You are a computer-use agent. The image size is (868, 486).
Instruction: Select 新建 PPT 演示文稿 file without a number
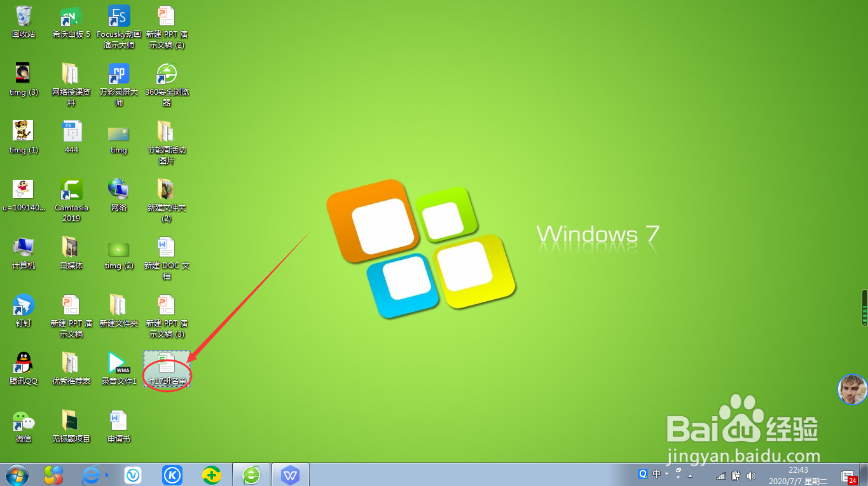click(71, 316)
